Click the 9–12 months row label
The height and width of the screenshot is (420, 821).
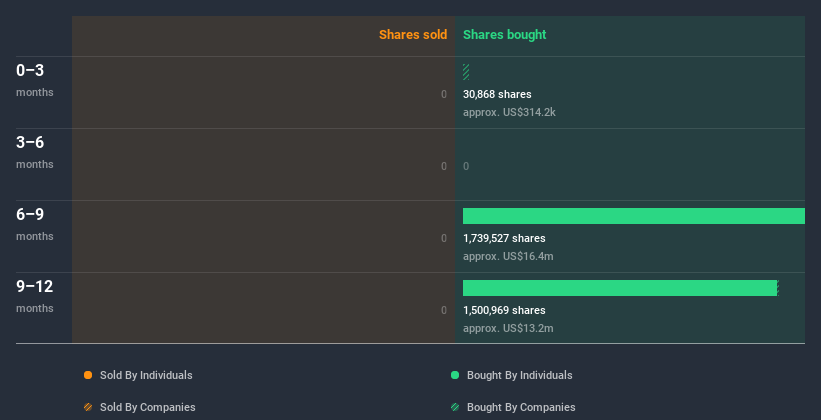click(x=35, y=296)
